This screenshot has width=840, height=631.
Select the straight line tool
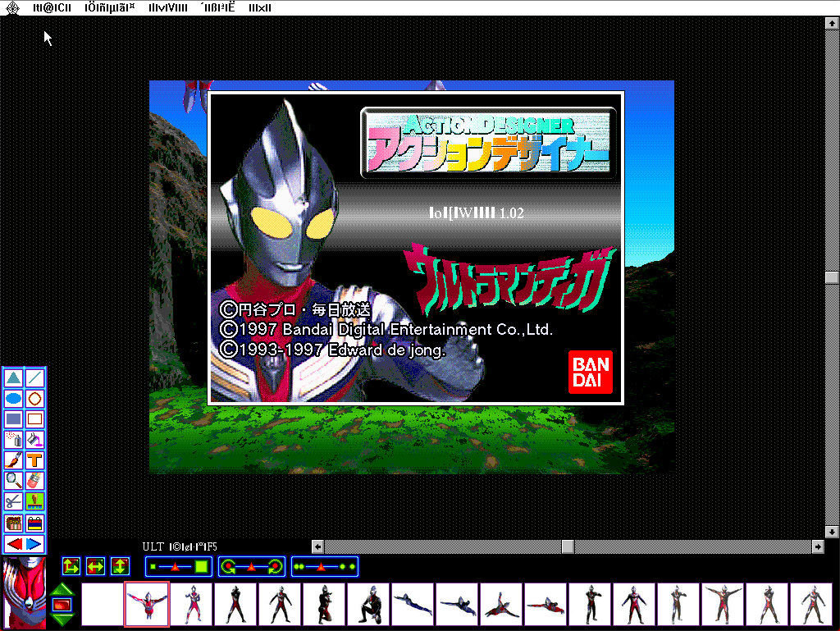coord(34,378)
